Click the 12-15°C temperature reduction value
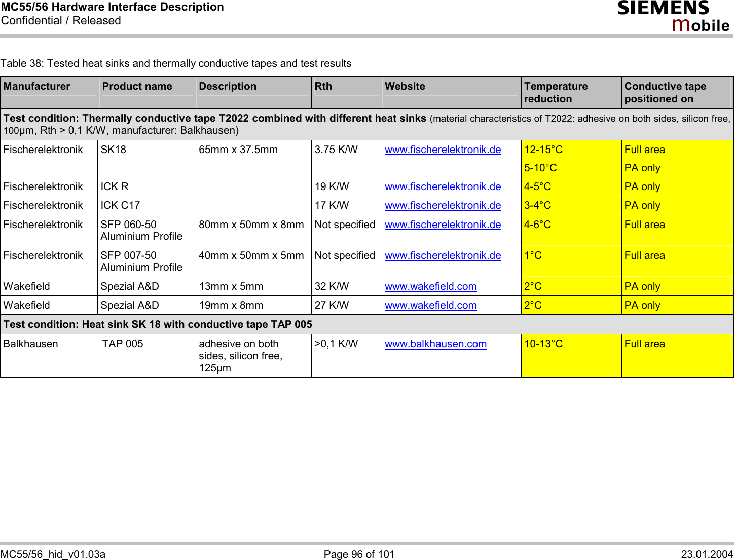The height and width of the screenshot is (560, 734). (x=543, y=150)
